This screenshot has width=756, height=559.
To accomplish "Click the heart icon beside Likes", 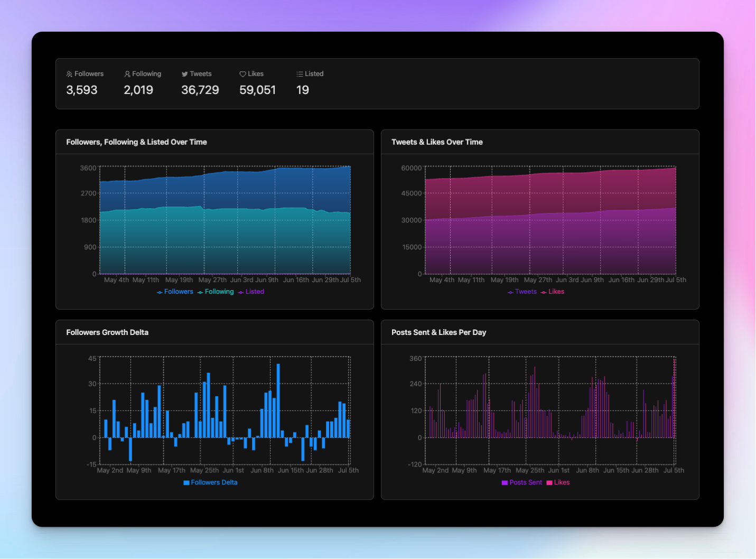I will pyautogui.click(x=242, y=74).
